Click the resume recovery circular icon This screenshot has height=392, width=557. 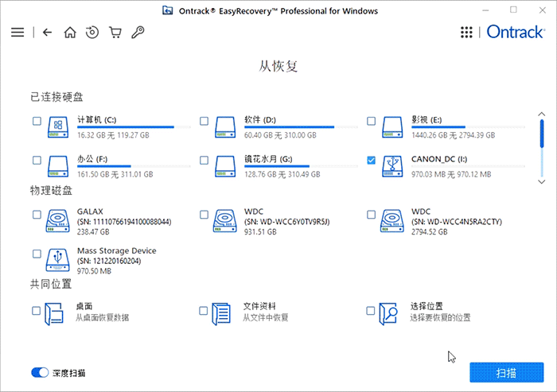92,33
